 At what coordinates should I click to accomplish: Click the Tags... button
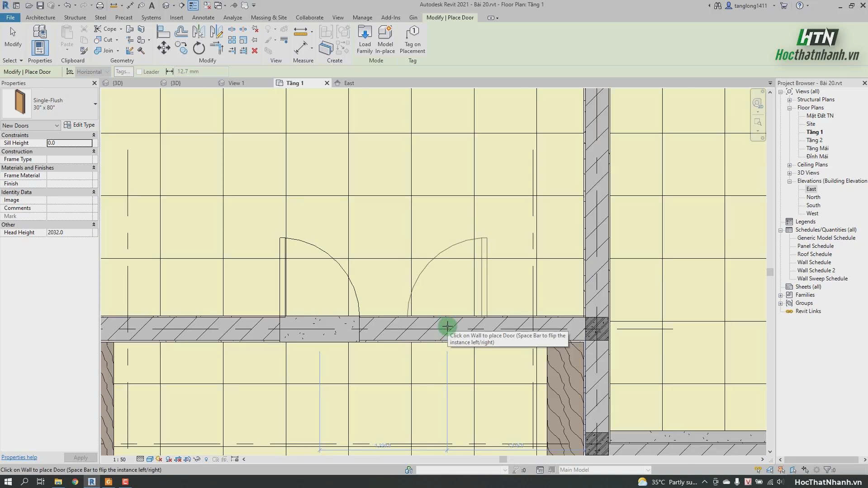(123, 71)
